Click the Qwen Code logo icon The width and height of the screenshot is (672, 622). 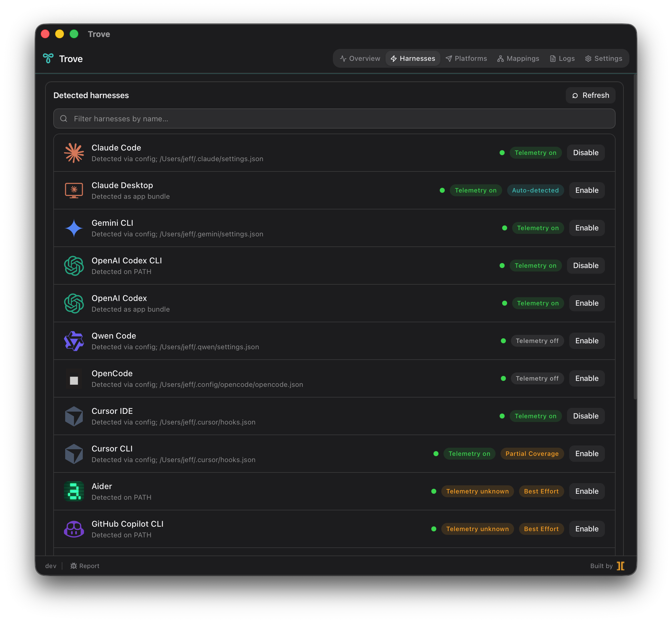(74, 341)
